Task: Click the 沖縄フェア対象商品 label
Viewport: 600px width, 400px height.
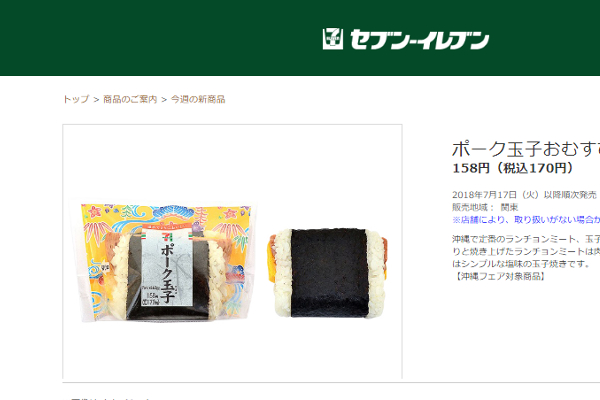Action: 499,276
